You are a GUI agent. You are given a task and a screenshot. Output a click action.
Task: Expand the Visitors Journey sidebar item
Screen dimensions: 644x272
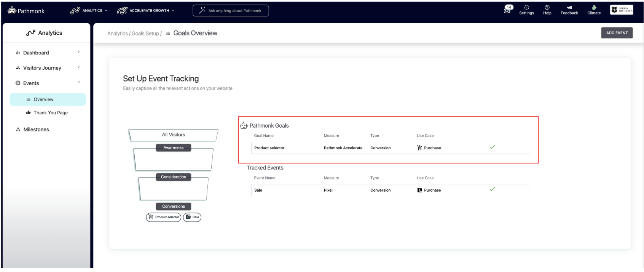coord(48,68)
